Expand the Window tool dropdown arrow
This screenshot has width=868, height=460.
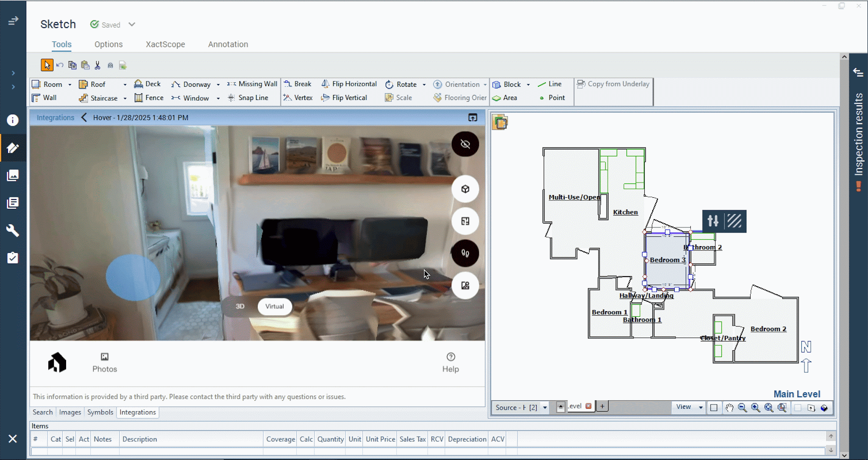click(218, 98)
